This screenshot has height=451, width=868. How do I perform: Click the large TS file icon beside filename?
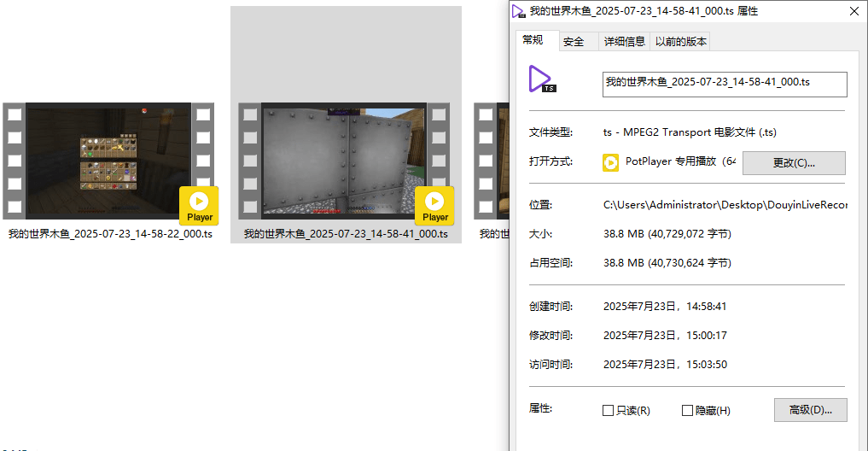pyautogui.click(x=541, y=79)
